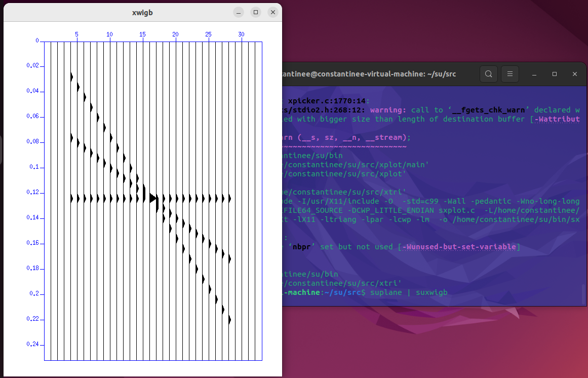Click the '-Wunused-but-set-variable' warning link
588x378 pixels.
tap(459, 247)
